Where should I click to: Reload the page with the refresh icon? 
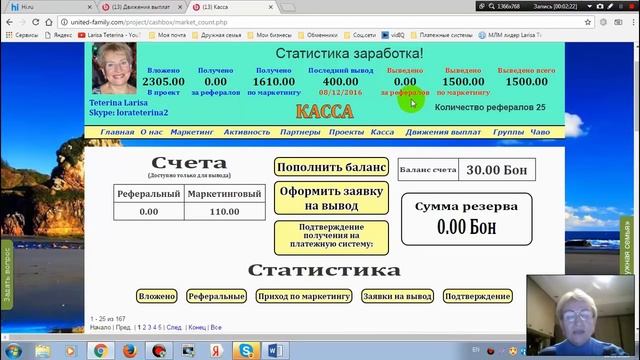(36, 22)
